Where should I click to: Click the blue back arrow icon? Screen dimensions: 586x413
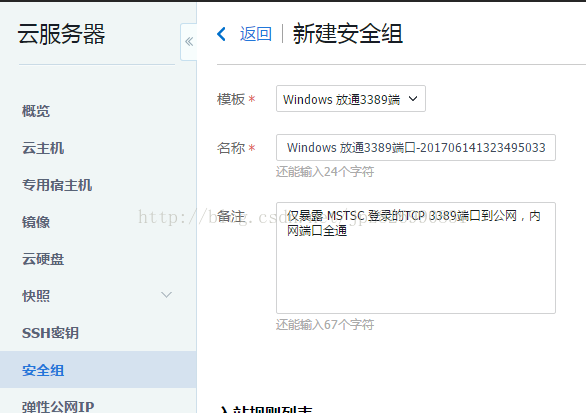(222, 34)
